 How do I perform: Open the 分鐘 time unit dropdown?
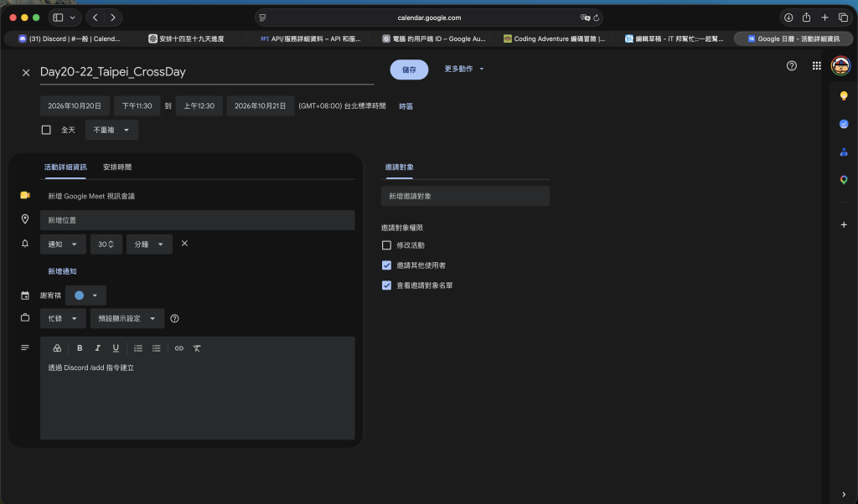pyautogui.click(x=149, y=244)
